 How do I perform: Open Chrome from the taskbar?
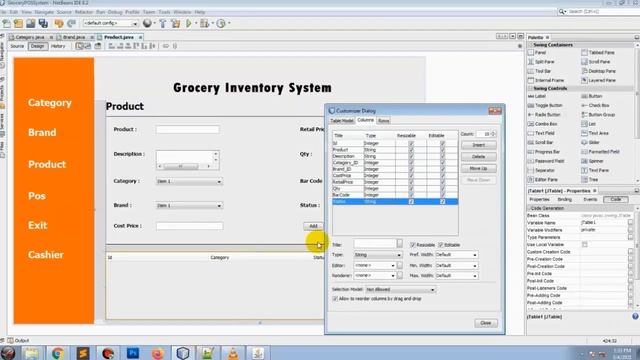pos(58,353)
